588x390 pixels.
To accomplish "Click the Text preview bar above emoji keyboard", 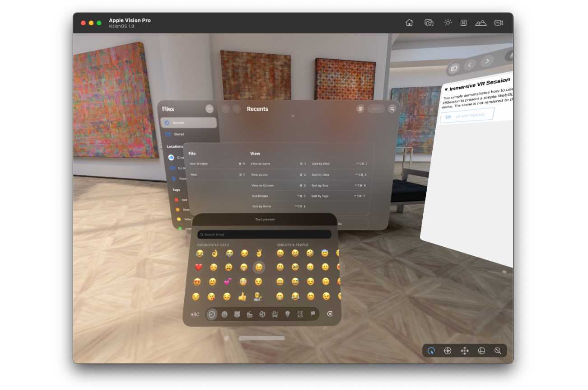I will tap(265, 220).
